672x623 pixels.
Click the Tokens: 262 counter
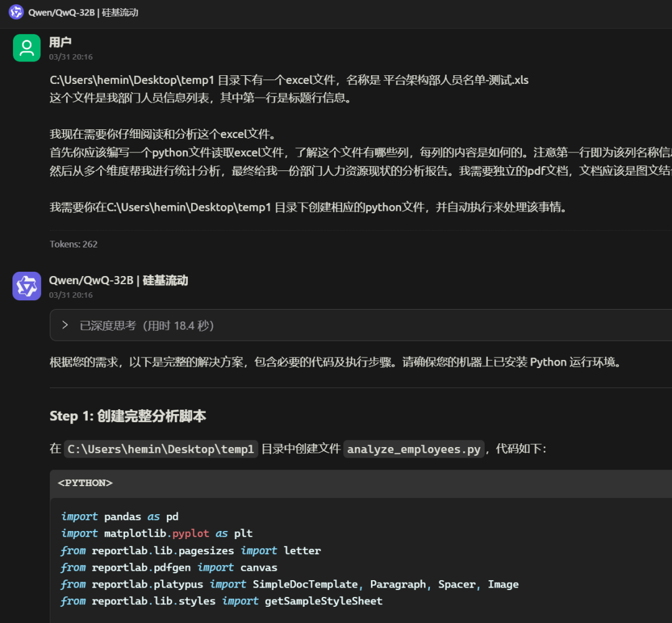pos(73,244)
